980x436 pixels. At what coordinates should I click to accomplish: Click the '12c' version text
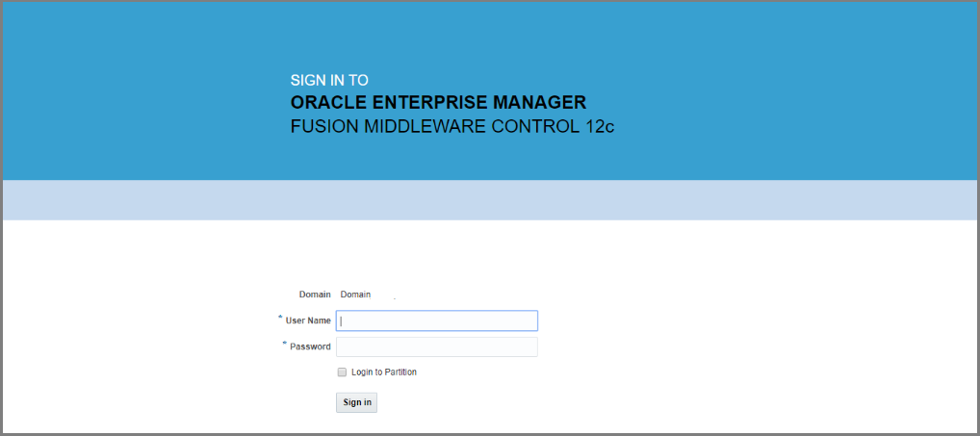(599, 127)
